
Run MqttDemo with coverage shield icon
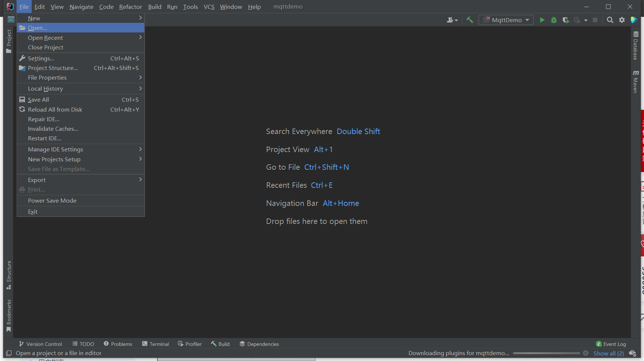(566, 20)
